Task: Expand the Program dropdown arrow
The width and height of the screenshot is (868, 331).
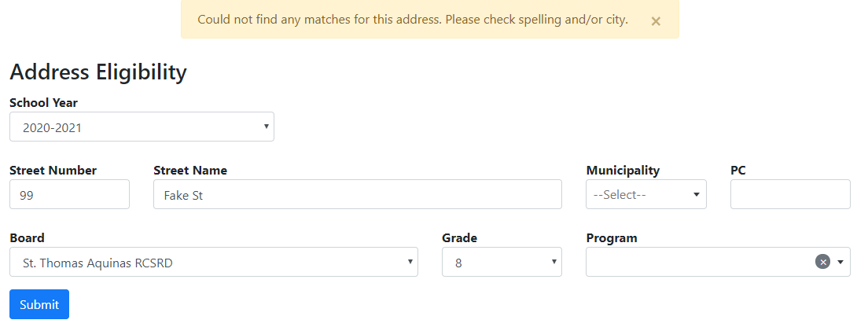Action: point(840,262)
